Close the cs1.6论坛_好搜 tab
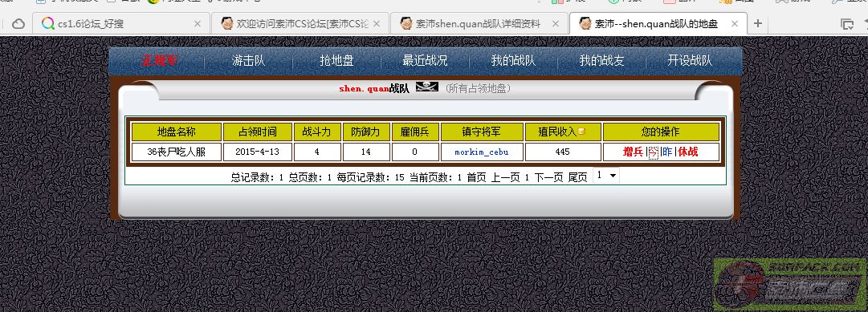The image size is (868, 312). 198,24
